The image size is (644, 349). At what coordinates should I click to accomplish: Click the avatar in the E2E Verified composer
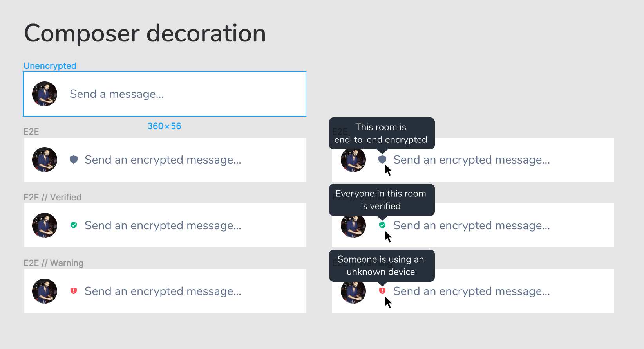point(44,225)
